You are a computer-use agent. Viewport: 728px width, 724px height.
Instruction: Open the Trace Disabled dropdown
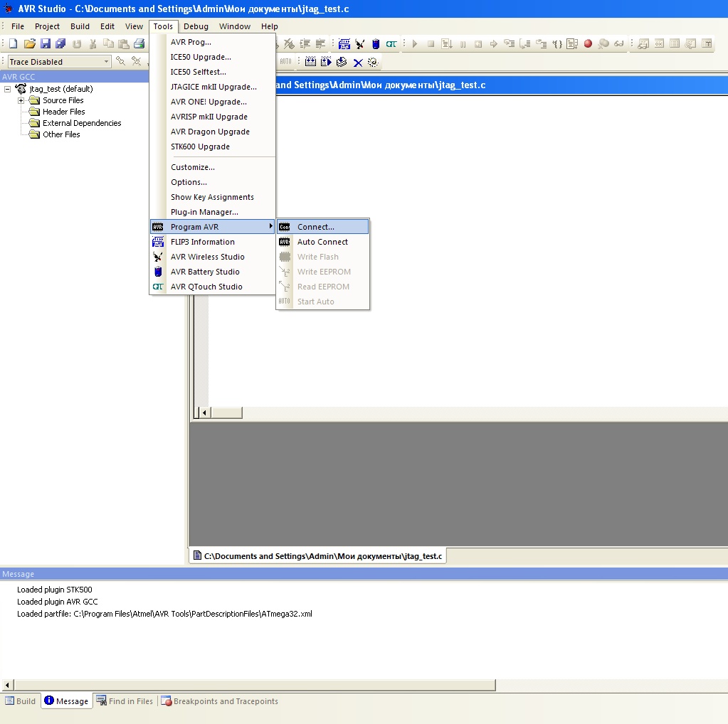pyautogui.click(x=106, y=61)
